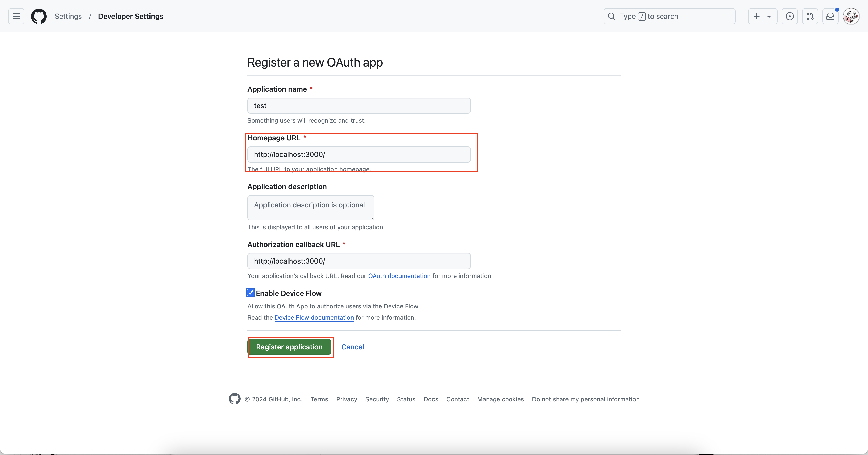Open the Docs footer link
The image size is (868, 455).
tap(431, 399)
